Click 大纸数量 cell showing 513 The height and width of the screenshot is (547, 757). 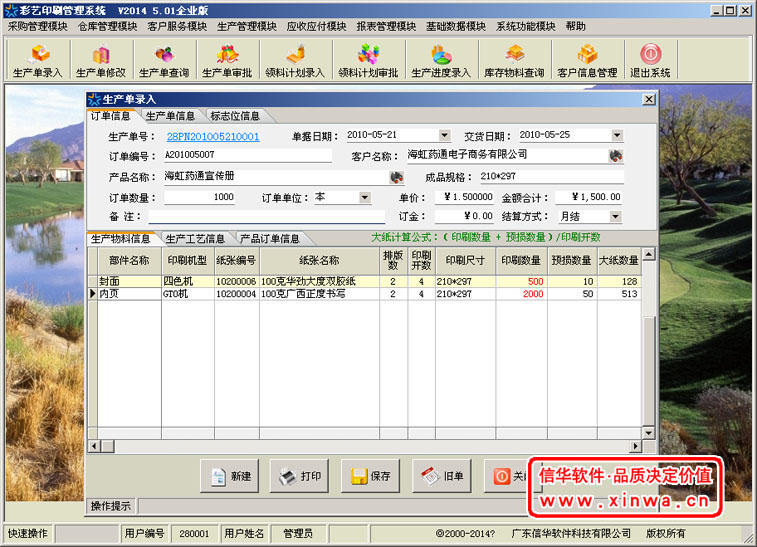[x=619, y=294]
